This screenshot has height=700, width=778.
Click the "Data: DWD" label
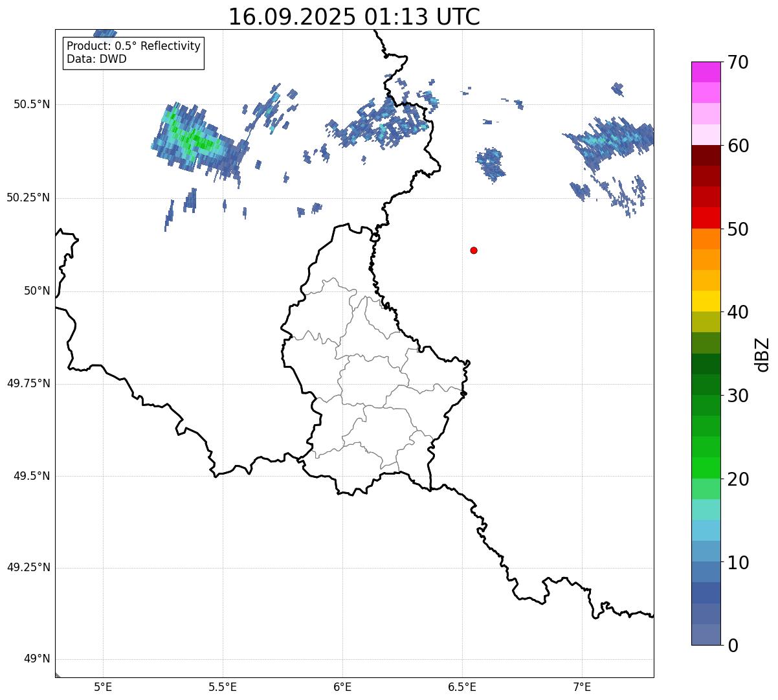click(96, 60)
